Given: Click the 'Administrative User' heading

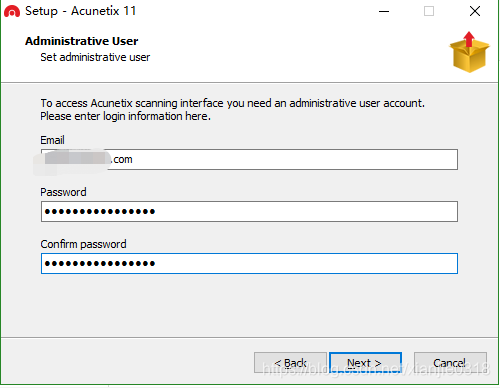Looking at the screenshot, I should [x=82, y=41].
